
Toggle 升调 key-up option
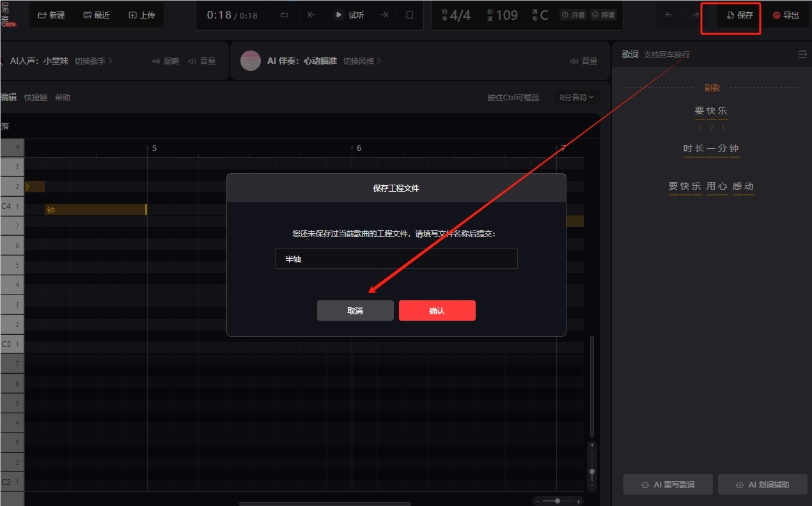pyautogui.click(x=572, y=15)
